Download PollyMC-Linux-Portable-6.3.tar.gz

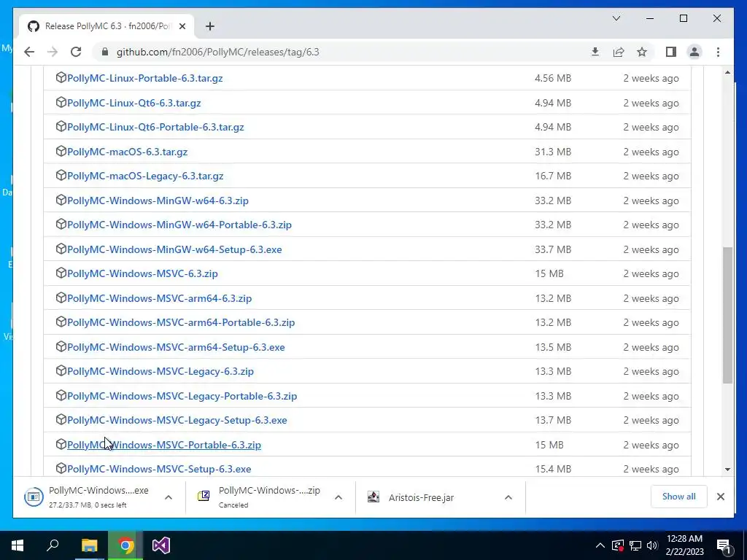click(x=145, y=78)
